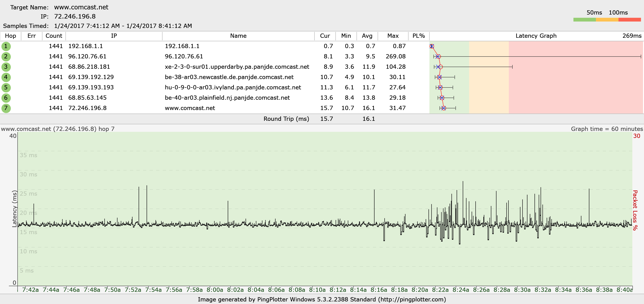Viewport: 644px width, 304px height.
Task: Click the Graph time = 60 minutes label
Action: pyautogui.click(x=607, y=129)
